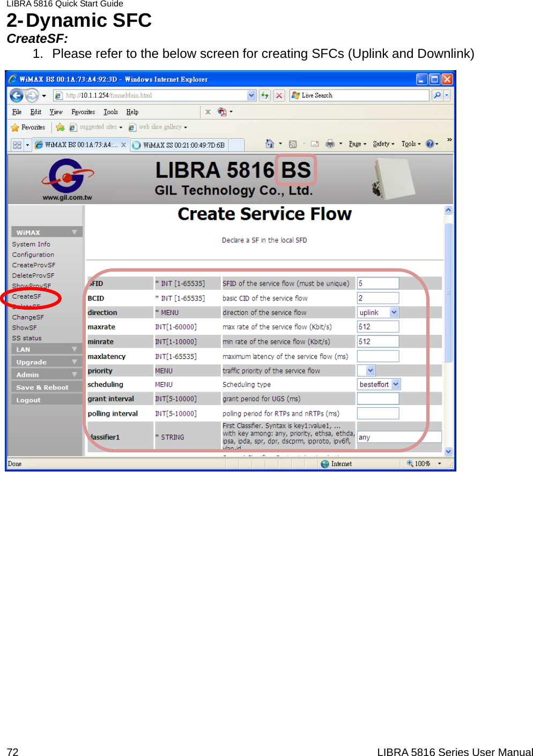
Task: Click the grant interval input field
Action: click(378, 399)
